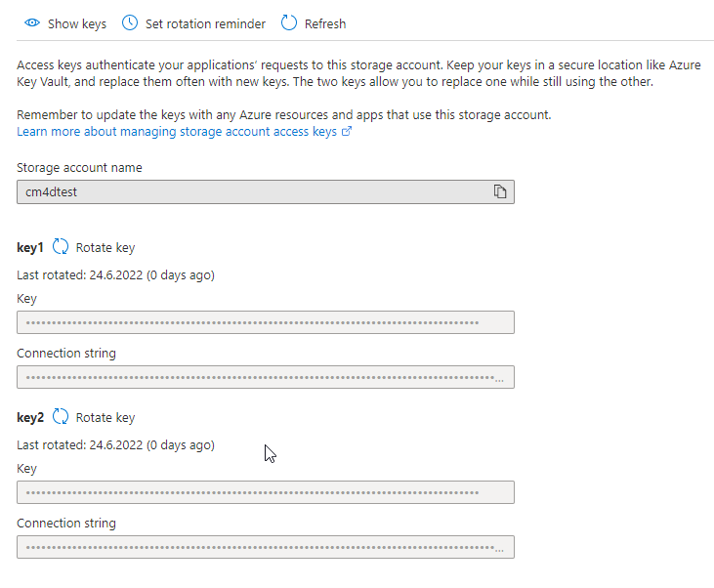The width and height of the screenshot is (714, 588).
Task: Click the ellipsis ending key2 connection string
Action: pyautogui.click(x=500, y=549)
